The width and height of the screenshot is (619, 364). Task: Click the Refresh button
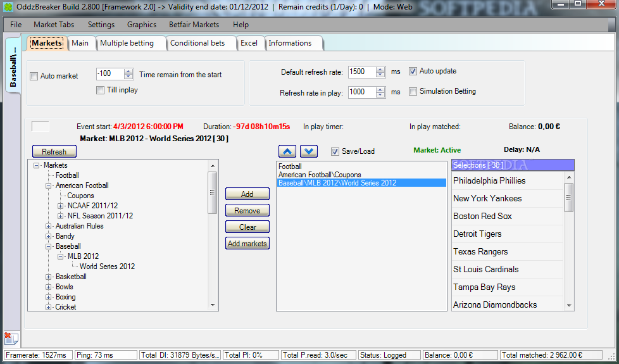[54, 151]
